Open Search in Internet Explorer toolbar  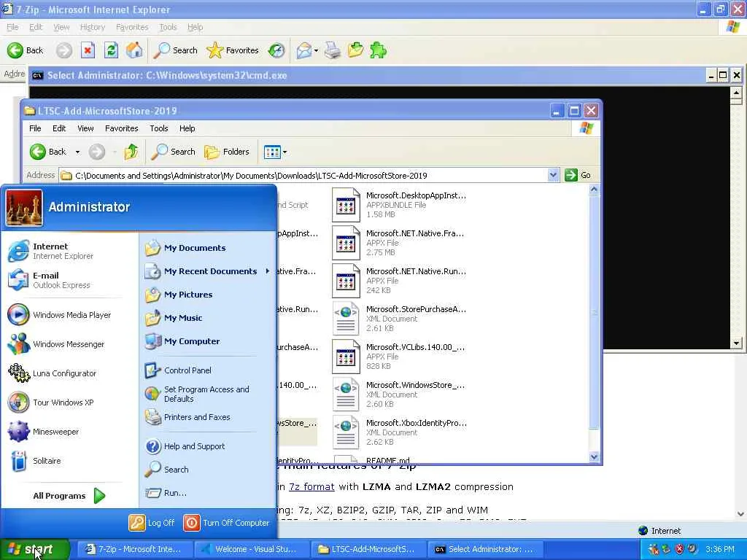click(x=175, y=50)
